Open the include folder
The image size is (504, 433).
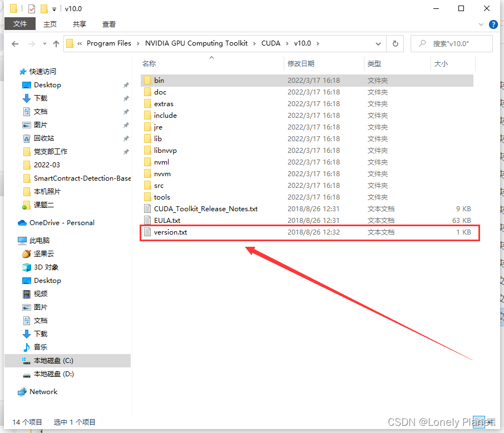pos(307,115)
